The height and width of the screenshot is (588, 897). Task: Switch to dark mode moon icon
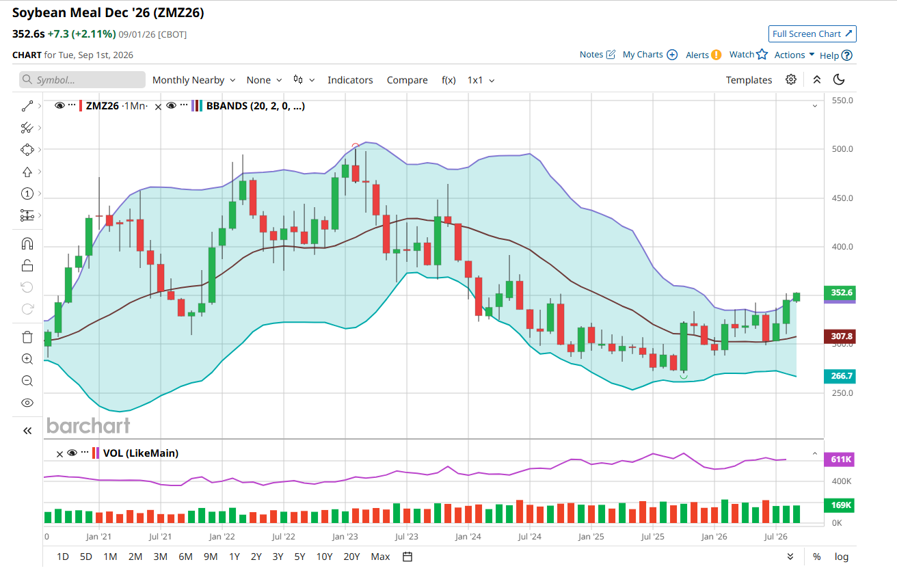click(839, 80)
